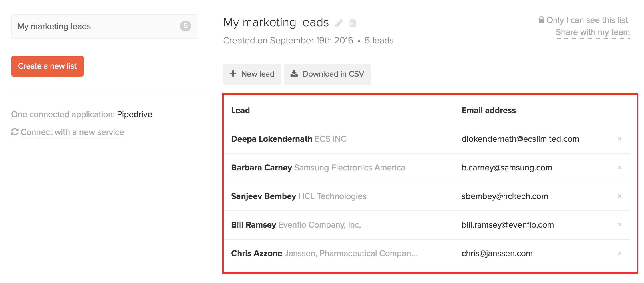Remove the Barbara Carney lead using its x icon
644x283 pixels.
619,168
